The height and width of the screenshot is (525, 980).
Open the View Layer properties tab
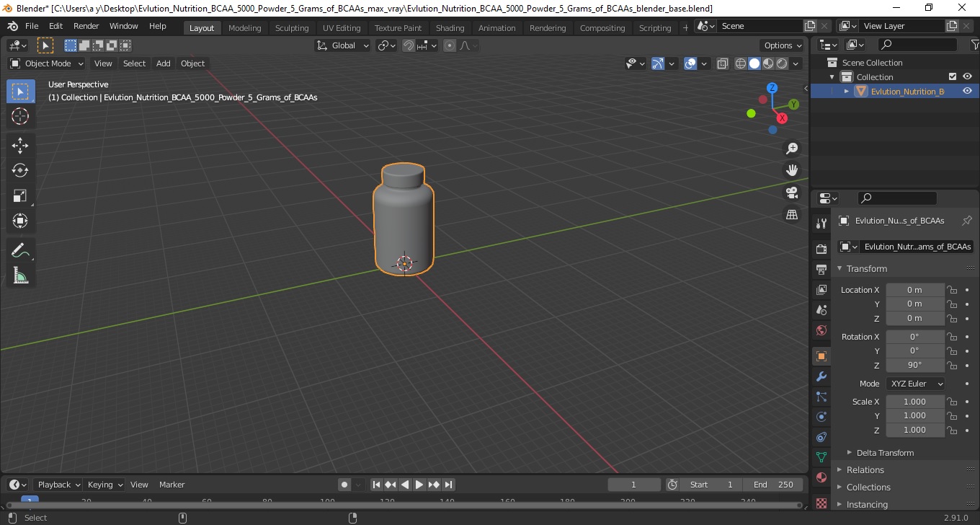point(821,290)
